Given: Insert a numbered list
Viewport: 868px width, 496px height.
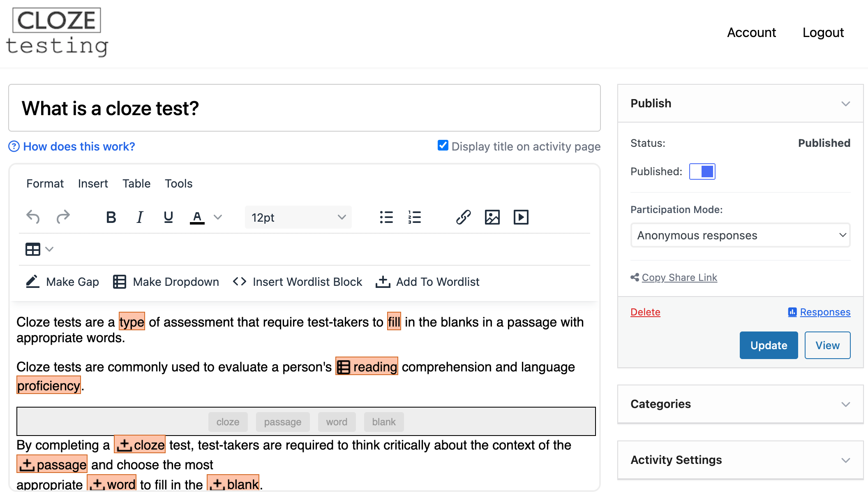Looking at the screenshot, I should pyautogui.click(x=414, y=217).
